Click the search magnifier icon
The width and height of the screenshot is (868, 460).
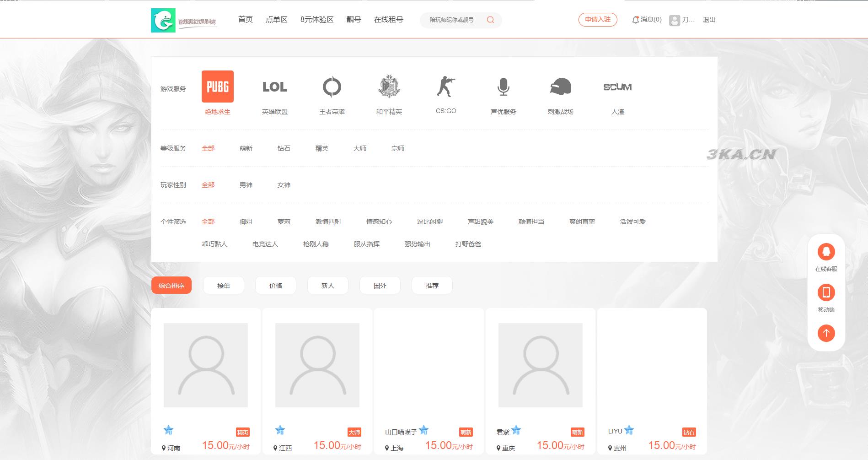[x=490, y=20]
